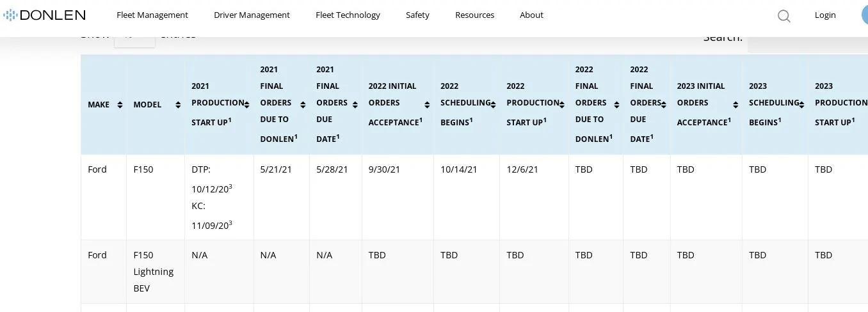868x312 pixels.
Task: Sort by 2023 Initial Orders Acceptance arrows
Action: (x=735, y=105)
